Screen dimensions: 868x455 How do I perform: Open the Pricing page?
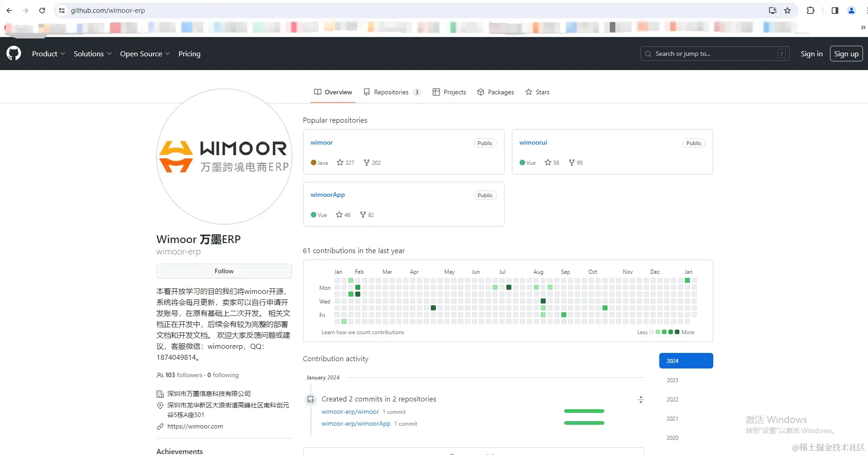(190, 54)
